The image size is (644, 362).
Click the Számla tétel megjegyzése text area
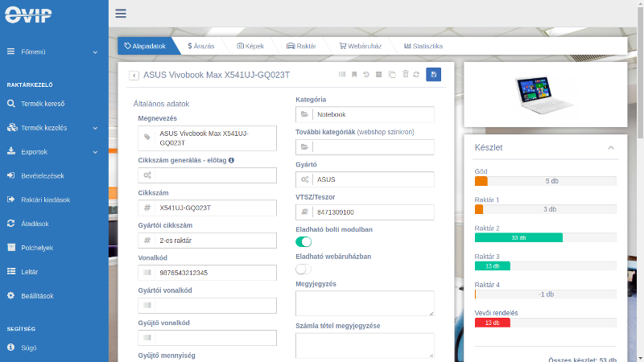coord(365,345)
